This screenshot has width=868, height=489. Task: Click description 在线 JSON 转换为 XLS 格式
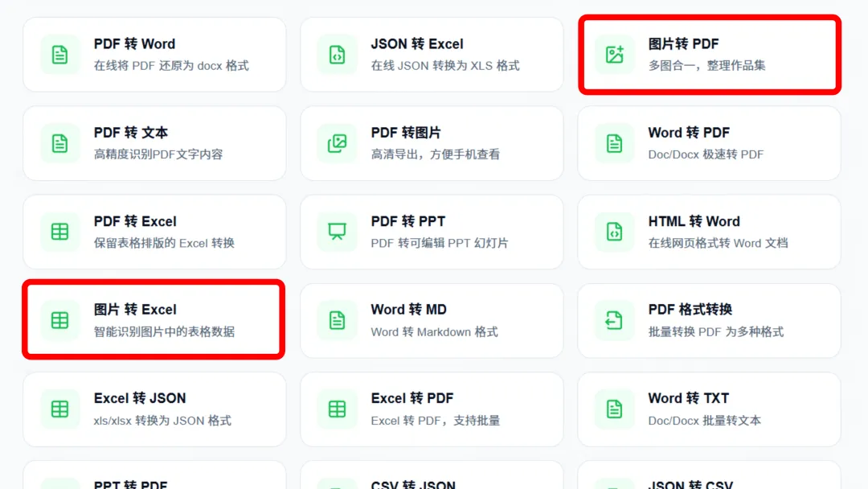click(x=445, y=65)
